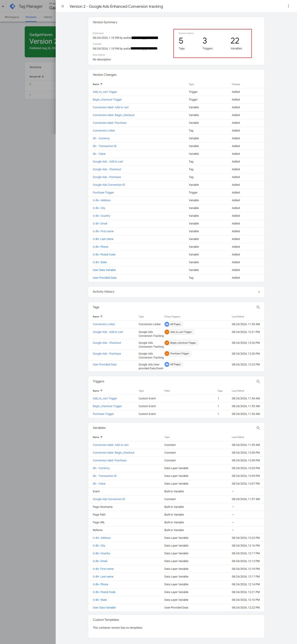The width and height of the screenshot is (297, 644).
Task: Sort Version Changes by Name column
Action: 97,84
